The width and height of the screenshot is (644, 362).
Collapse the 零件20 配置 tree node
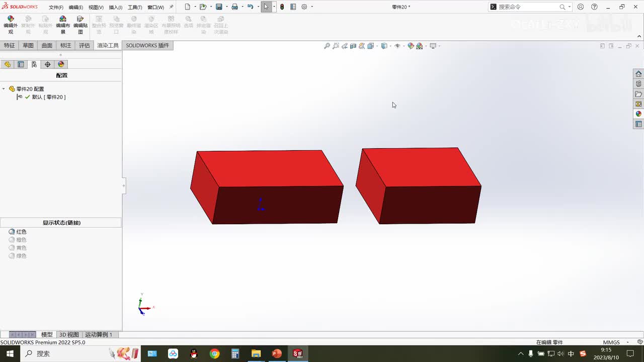4,89
